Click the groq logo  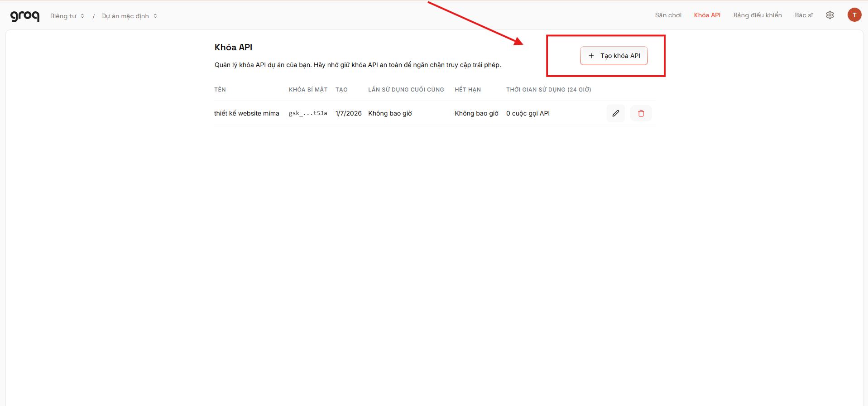tap(25, 16)
